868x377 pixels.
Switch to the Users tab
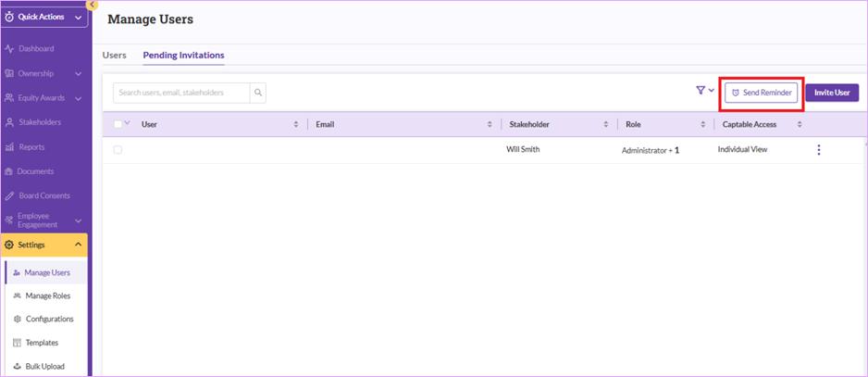115,56
